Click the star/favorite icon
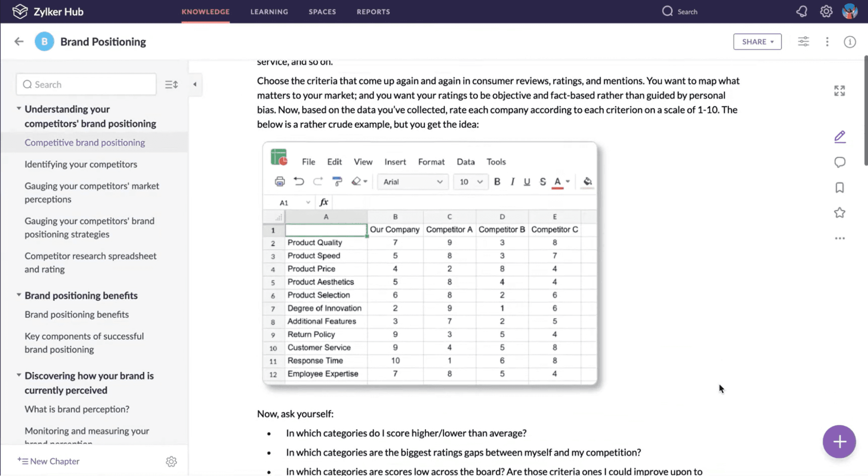Image resolution: width=868 pixels, height=476 pixels. [x=840, y=212]
